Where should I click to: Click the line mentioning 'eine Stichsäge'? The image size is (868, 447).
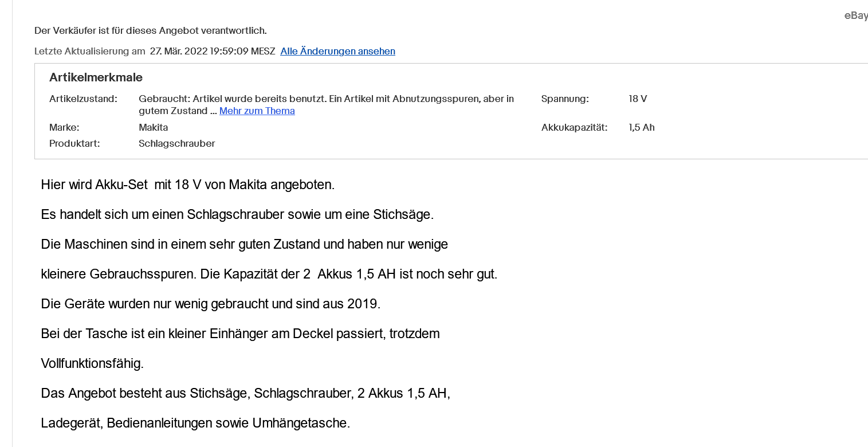point(237,214)
